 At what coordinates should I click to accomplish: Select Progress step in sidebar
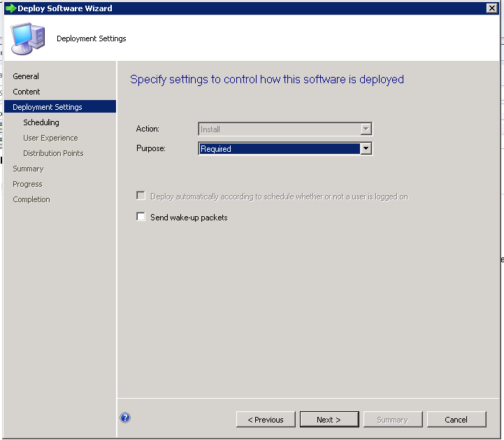click(x=27, y=184)
